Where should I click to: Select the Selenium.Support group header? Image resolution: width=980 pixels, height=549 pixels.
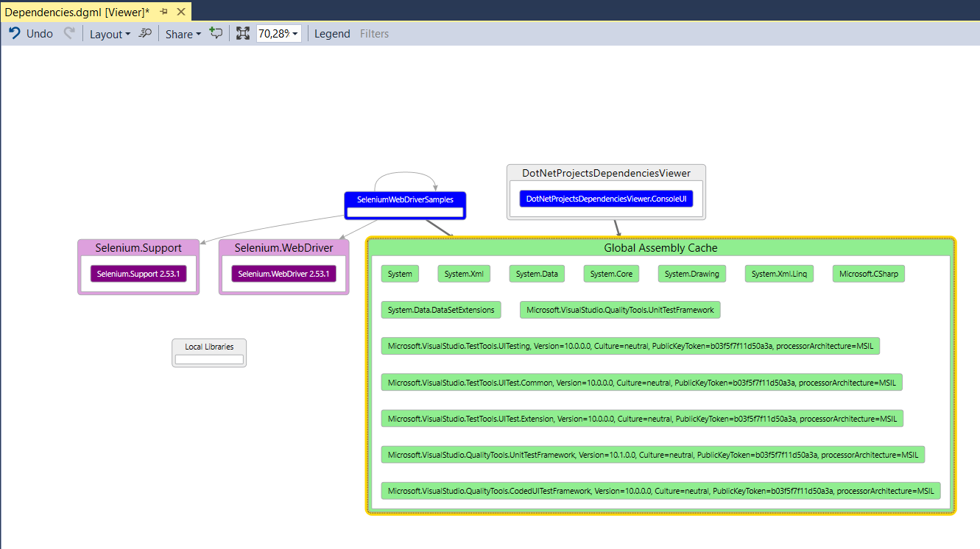pyautogui.click(x=138, y=247)
